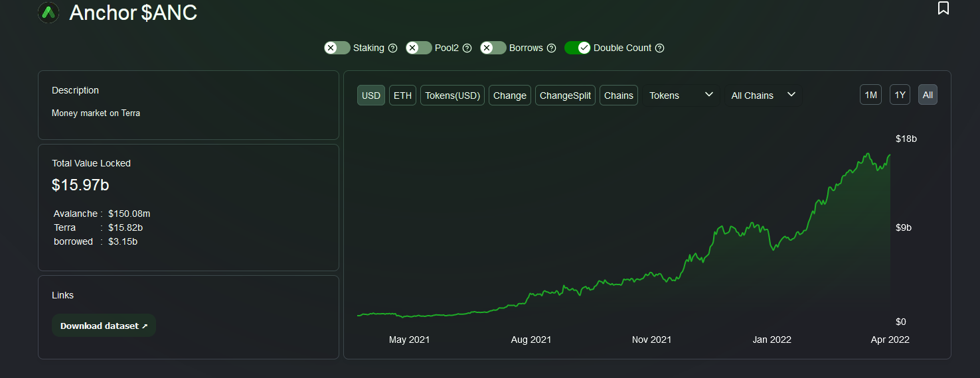This screenshot has height=378, width=980.
Task: Click the Jan 2022 axis label
Action: (x=772, y=340)
